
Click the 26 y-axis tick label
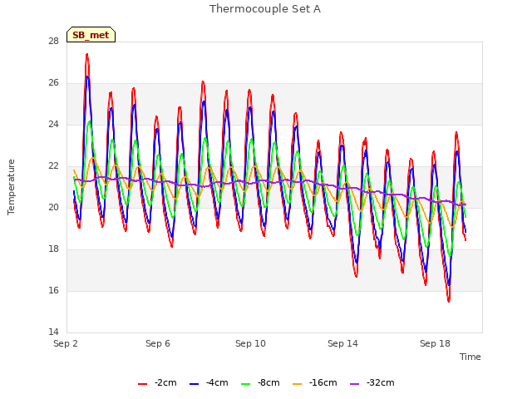tap(53, 83)
